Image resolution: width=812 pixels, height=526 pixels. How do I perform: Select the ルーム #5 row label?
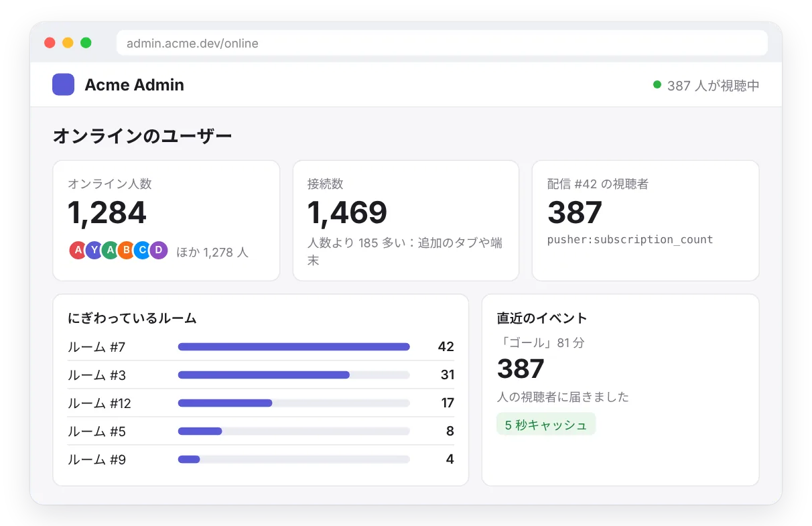[x=96, y=432]
